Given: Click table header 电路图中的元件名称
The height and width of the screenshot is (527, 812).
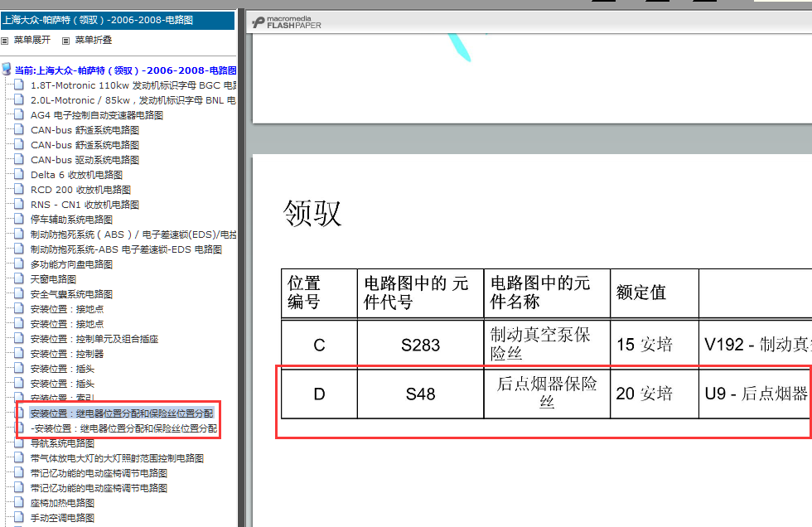Looking at the screenshot, I should (x=547, y=293).
